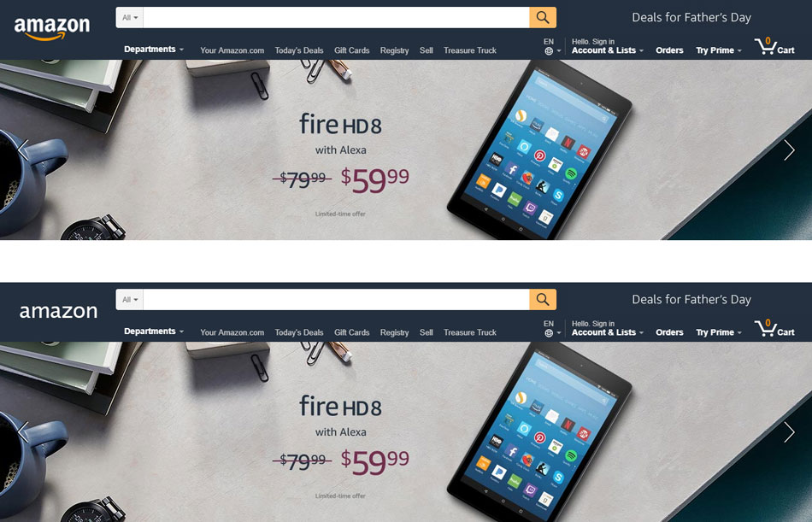Open the bottom Cart icon
This screenshot has height=522, width=812.
774,328
